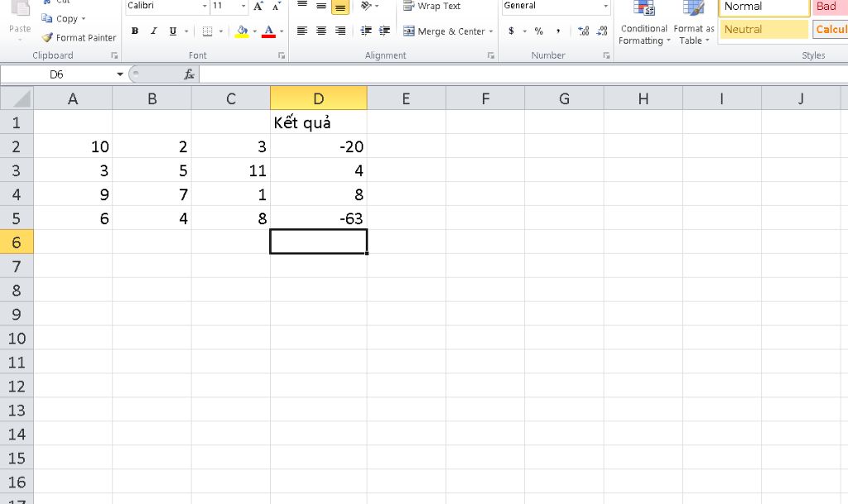Viewport: 848px width, 504px height.
Task: Open Format as Table gallery
Action: click(694, 22)
